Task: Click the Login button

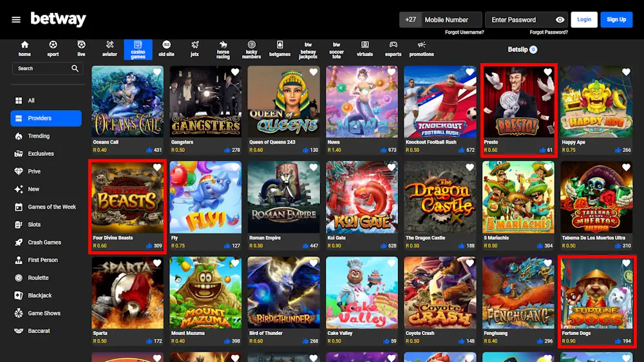Action: pos(583,20)
